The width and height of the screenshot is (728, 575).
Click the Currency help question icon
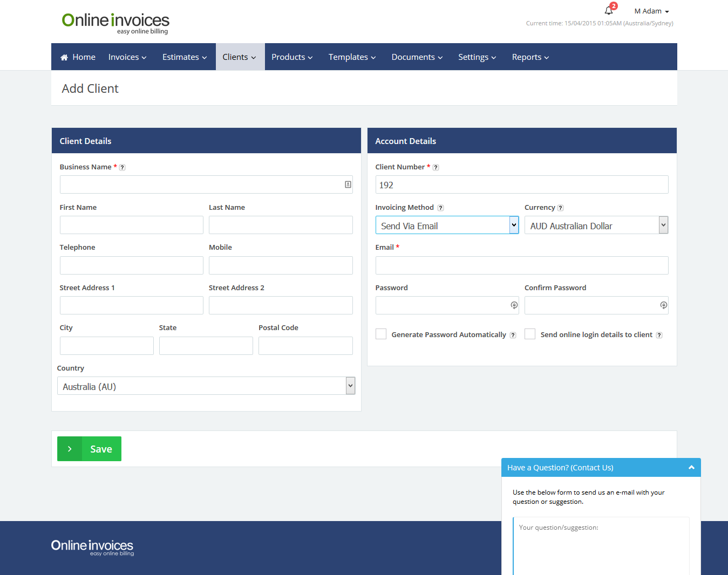560,208
